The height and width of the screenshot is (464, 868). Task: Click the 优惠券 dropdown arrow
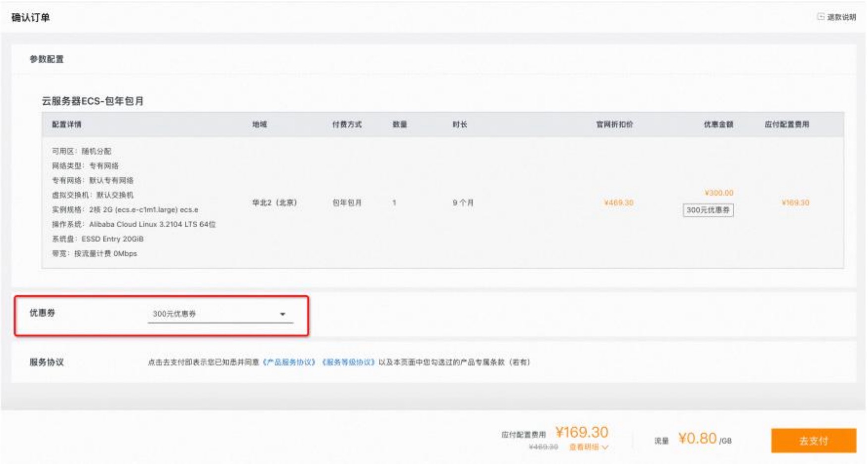(x=282, y=314)
